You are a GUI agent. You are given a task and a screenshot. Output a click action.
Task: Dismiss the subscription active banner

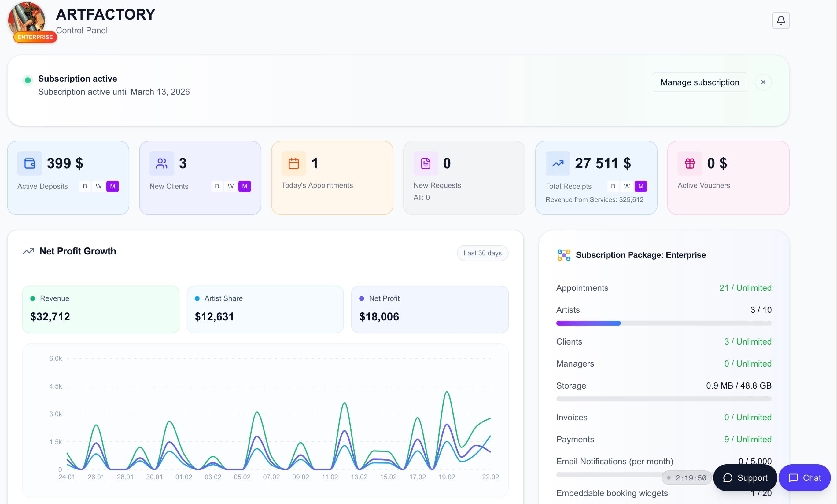tap(763, 82)
